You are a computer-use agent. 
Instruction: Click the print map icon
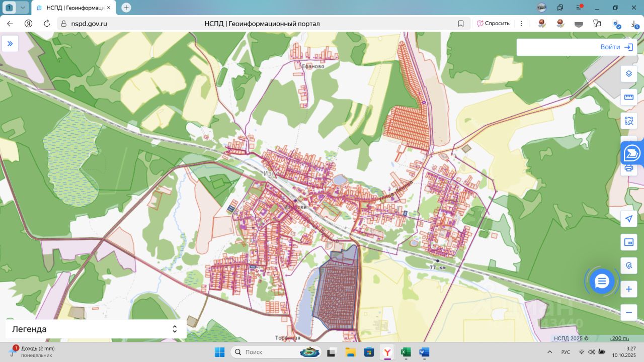tap(628, 169)
